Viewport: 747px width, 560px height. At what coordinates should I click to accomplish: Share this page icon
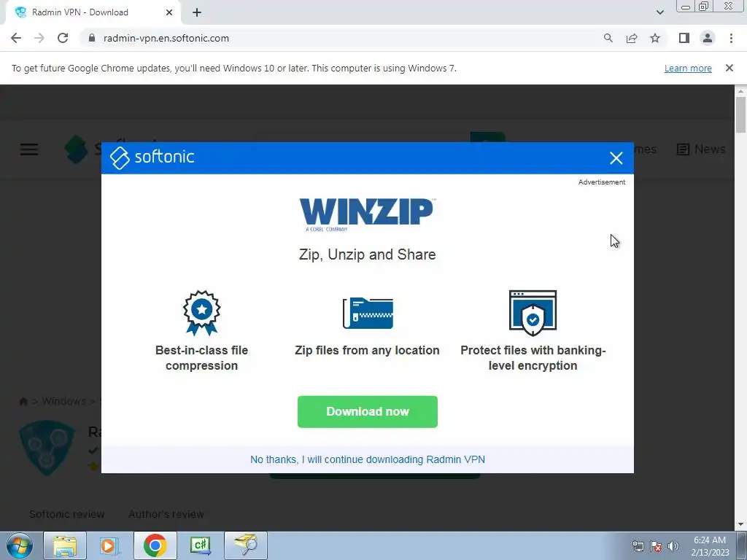[632, 38]
